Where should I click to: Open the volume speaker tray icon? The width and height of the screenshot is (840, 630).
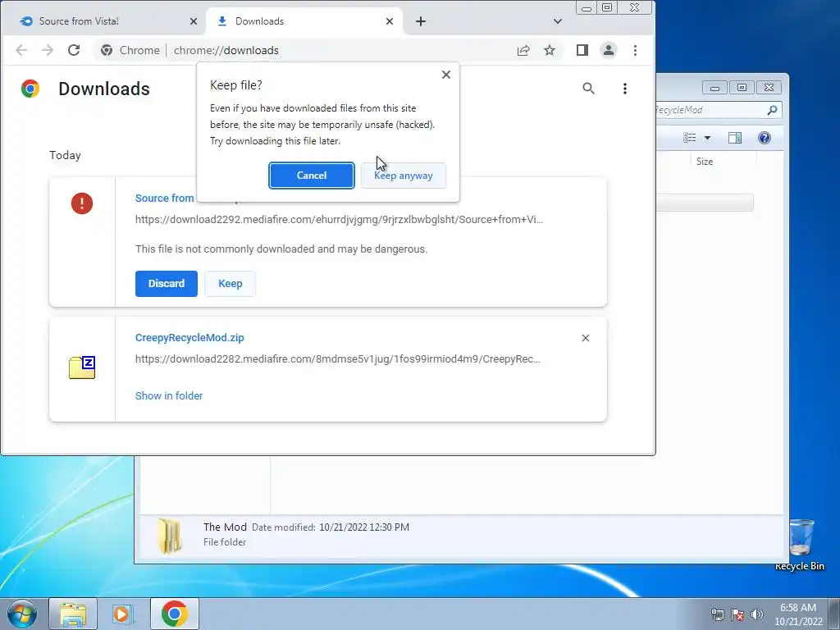pyautogui.click(x=757, y=614)
